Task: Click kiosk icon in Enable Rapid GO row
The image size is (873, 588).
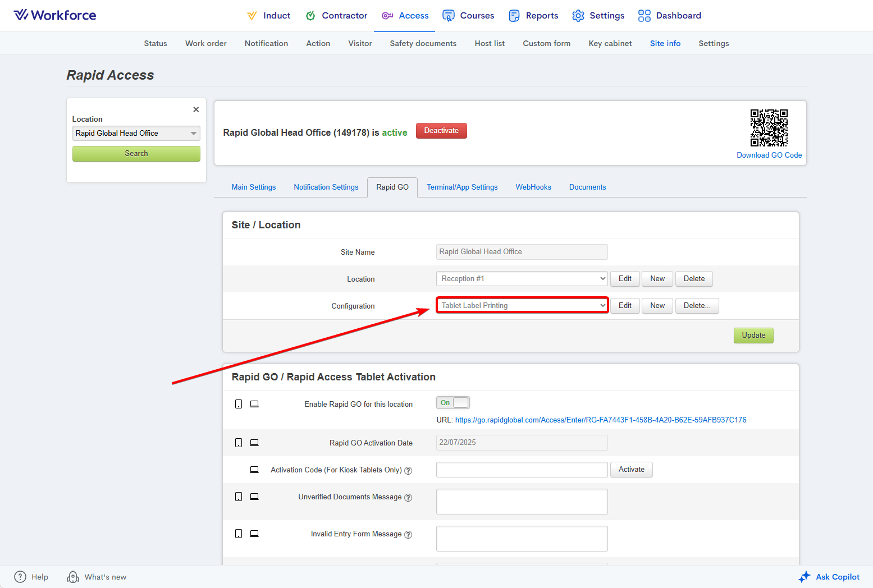Action: 254,404
